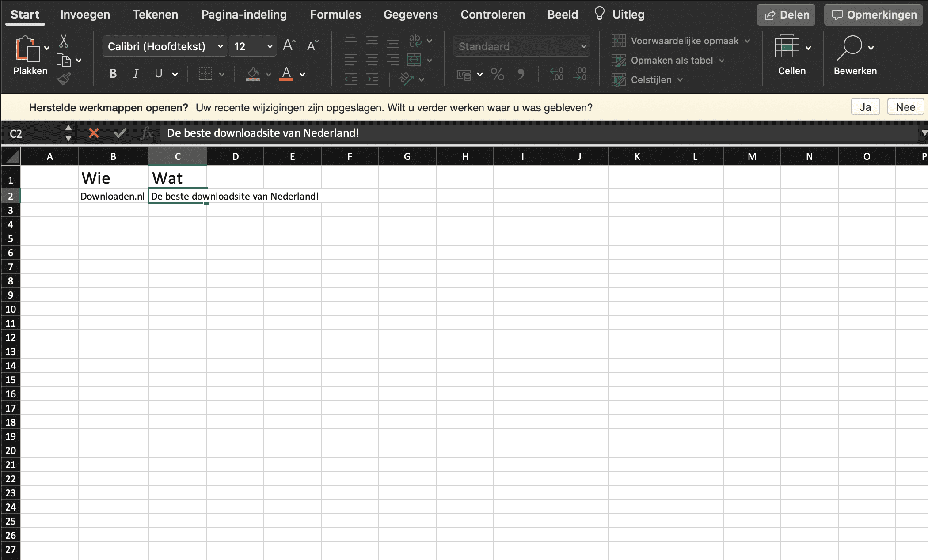Click the select-all corner triangle
Image resolution: width=928 pixels, height=560 pixels.
11,156
